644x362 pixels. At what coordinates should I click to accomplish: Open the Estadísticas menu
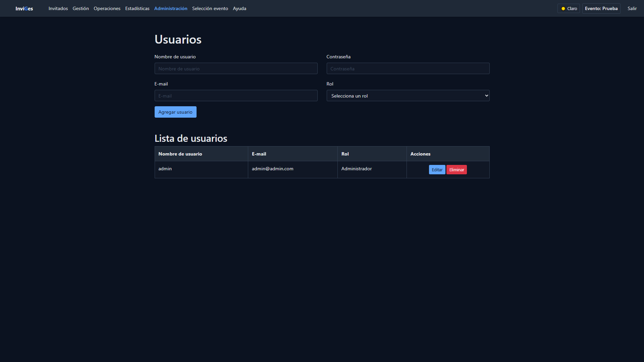137,8
